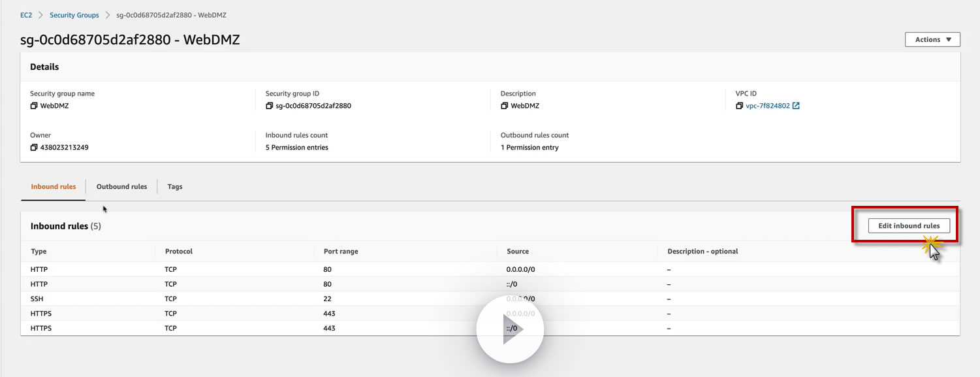
Task: Open the Actions dropdown menu
Action: pyautogui.click(x=932, y=40)
